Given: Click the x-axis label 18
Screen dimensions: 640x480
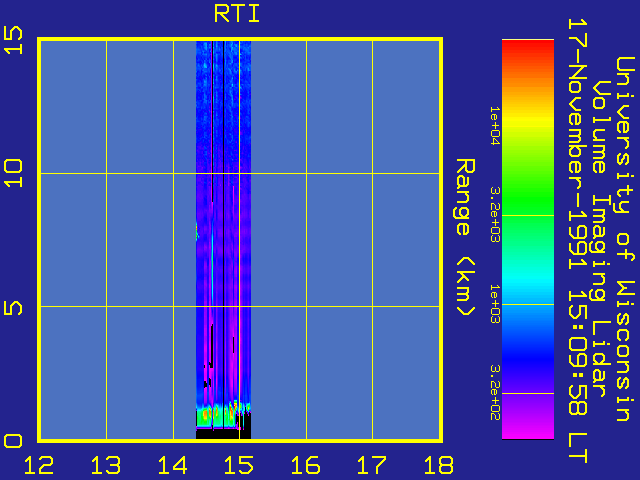Looking at the screenshot, I should click(439, 466).
